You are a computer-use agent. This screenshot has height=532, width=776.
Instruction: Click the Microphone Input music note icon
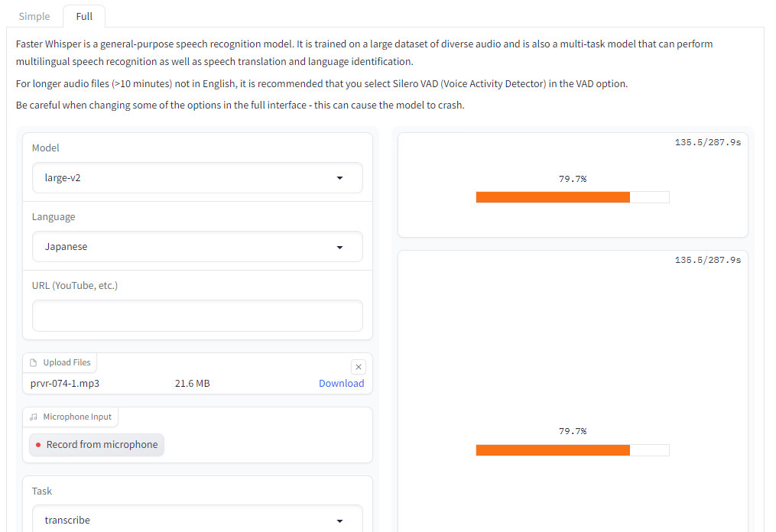(x=33, y=417)
